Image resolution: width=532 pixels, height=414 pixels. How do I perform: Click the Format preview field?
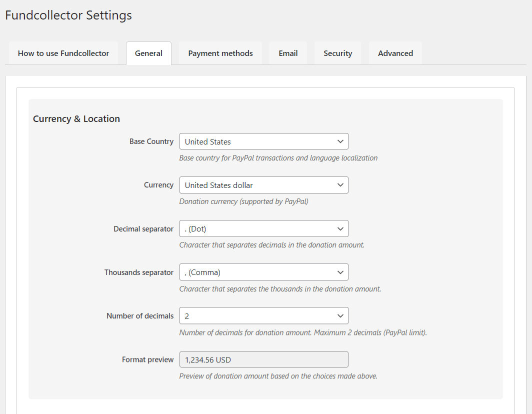(x=263, y=359)
